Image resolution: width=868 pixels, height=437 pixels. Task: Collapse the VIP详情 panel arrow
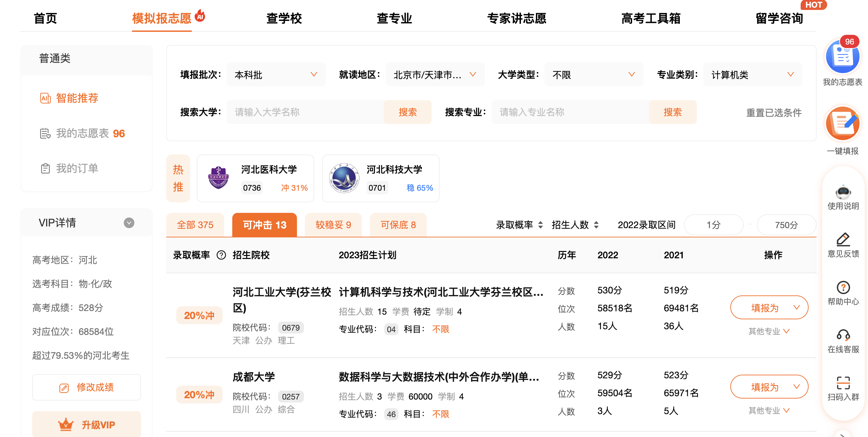pyautogui.click(x=129, y=223)
